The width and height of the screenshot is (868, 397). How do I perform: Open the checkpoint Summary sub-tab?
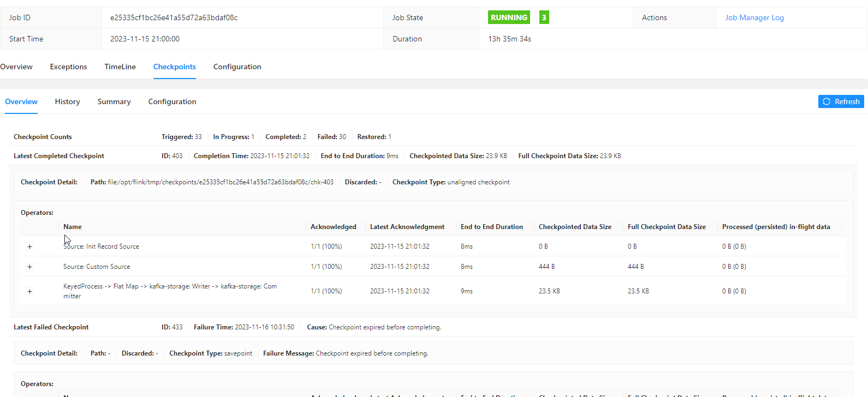point(114,101)
